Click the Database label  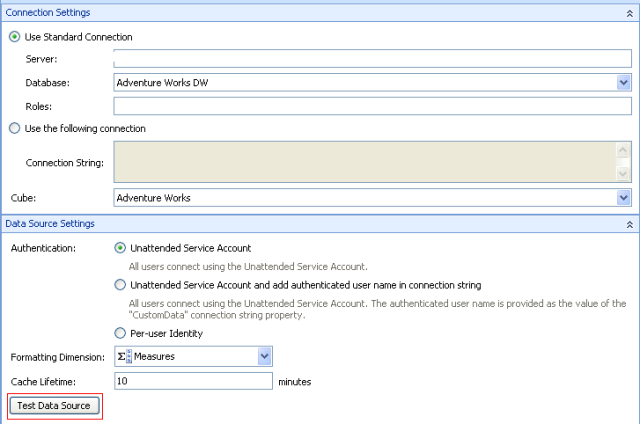[47, 83]
